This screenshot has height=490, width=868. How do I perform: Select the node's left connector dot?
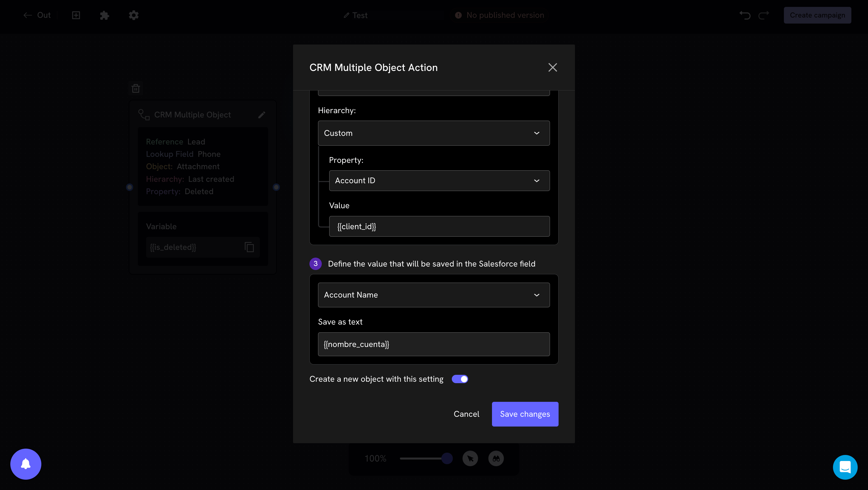coord(129,187)
